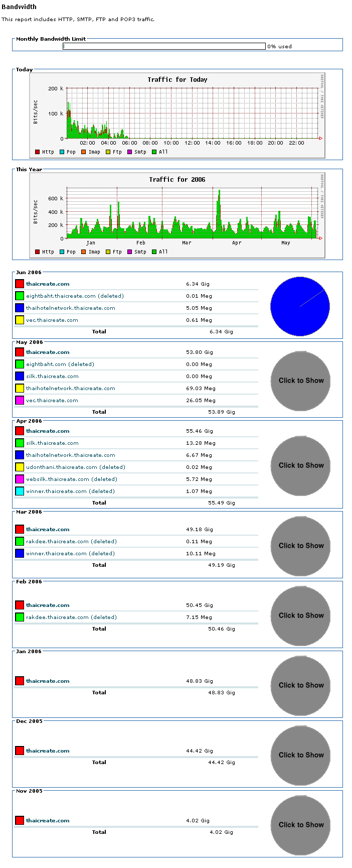Screen dimensions: 352x868
Task: Open rakdee.thaicreate.com (deleted) link in Mar 2006
Action: [71, 542]
